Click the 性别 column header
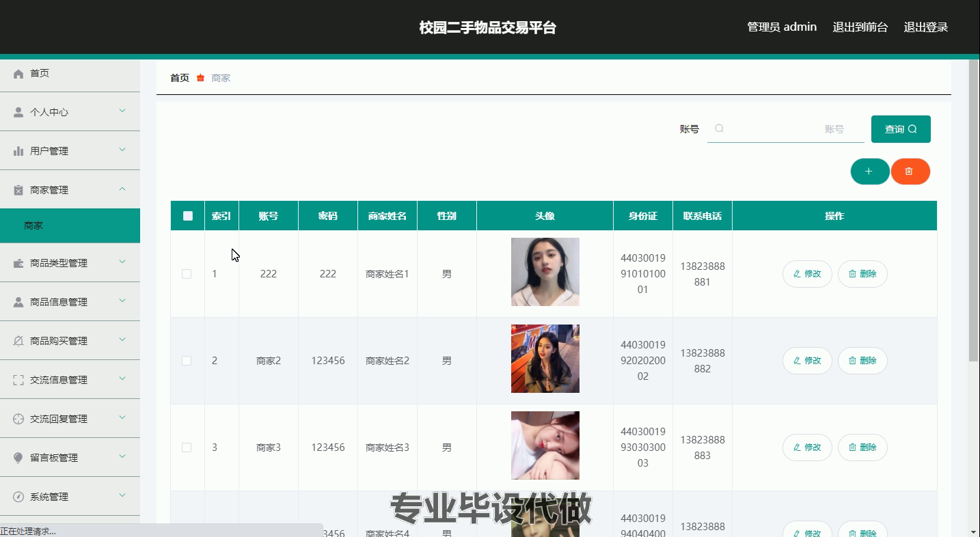The width and height of the screenshot is (980, 537). 447,216
